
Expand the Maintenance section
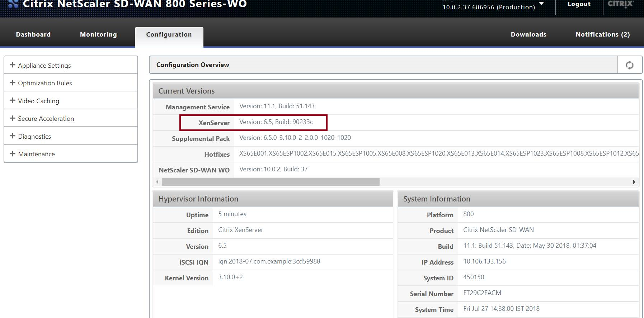[71, 154]
